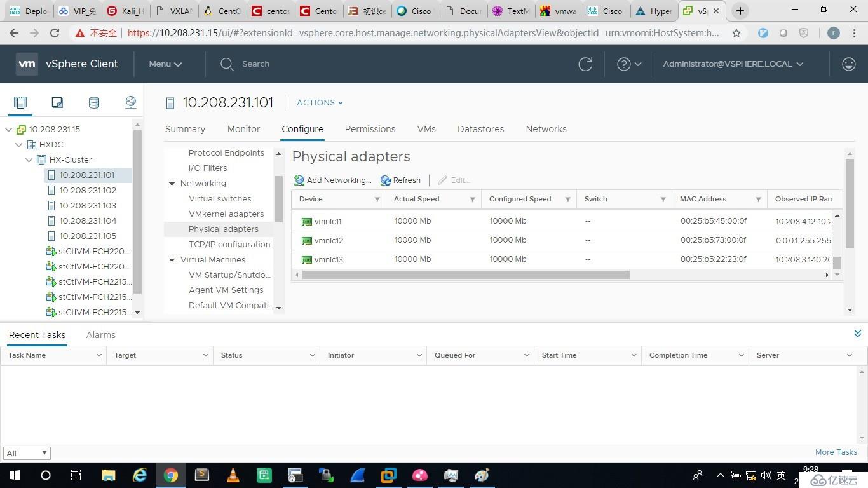Open I/O Filters settings
Image resolution: width=868 pixels, height=488 pixels.
click(208, 168)
